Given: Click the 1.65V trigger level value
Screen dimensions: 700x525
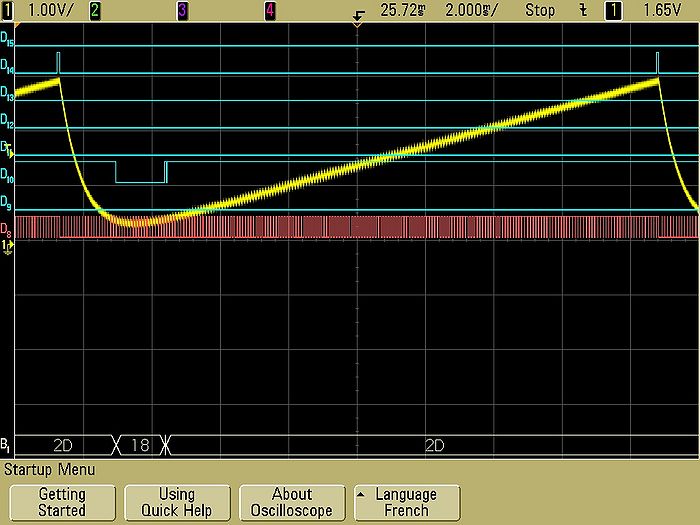Looking at the screenshot, I should coord(664,8).
